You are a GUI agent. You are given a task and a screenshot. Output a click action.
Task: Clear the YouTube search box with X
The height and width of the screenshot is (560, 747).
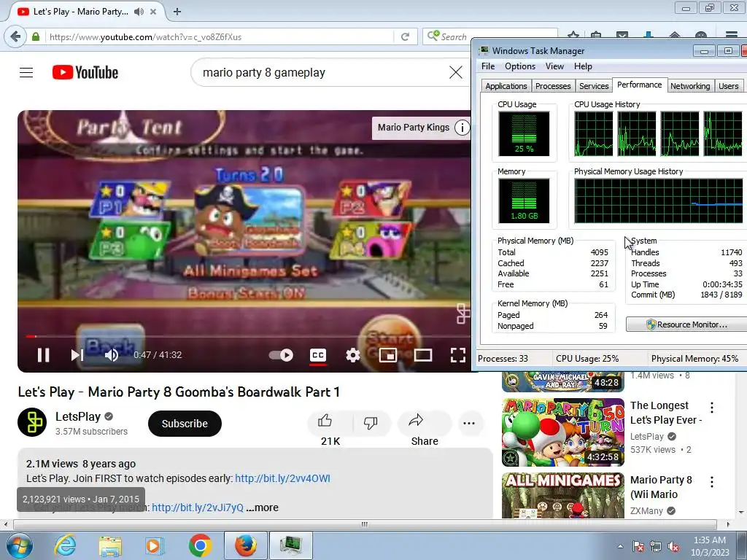[x=456, y=72]
